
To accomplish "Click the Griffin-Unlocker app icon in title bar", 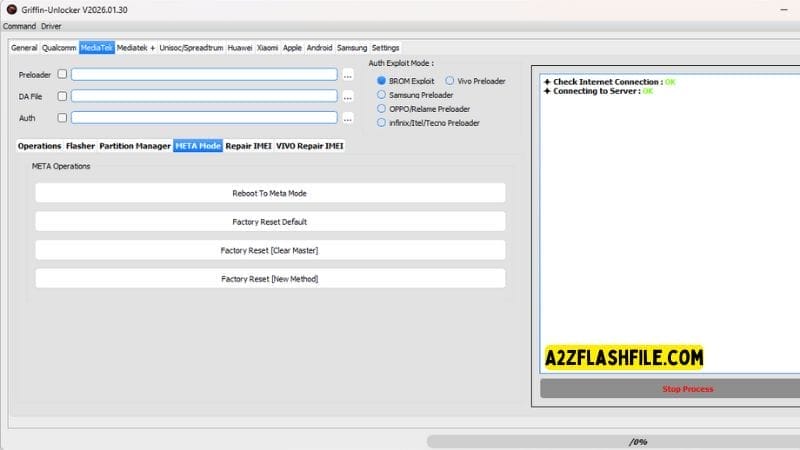I will [11, 10].
